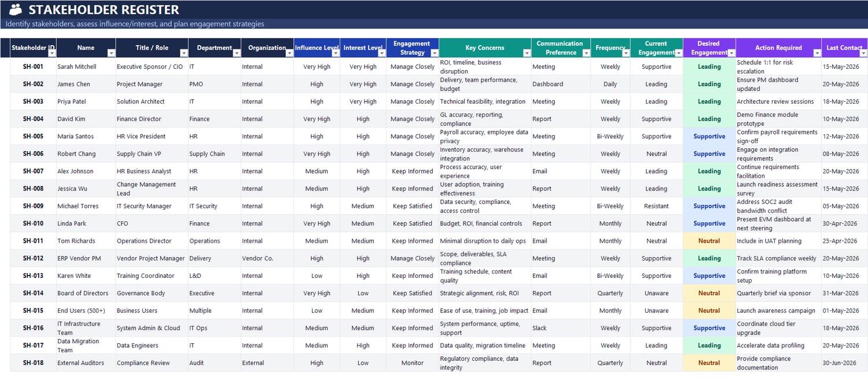
Task: Open the Interest Level filter dropdown
Action: point(382,53)
